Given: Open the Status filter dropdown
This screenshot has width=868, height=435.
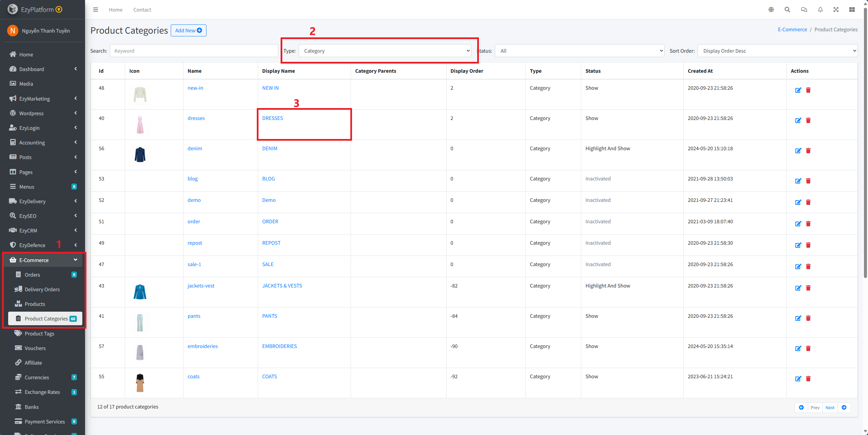Looking at the screenshot, I should point(579,51).
